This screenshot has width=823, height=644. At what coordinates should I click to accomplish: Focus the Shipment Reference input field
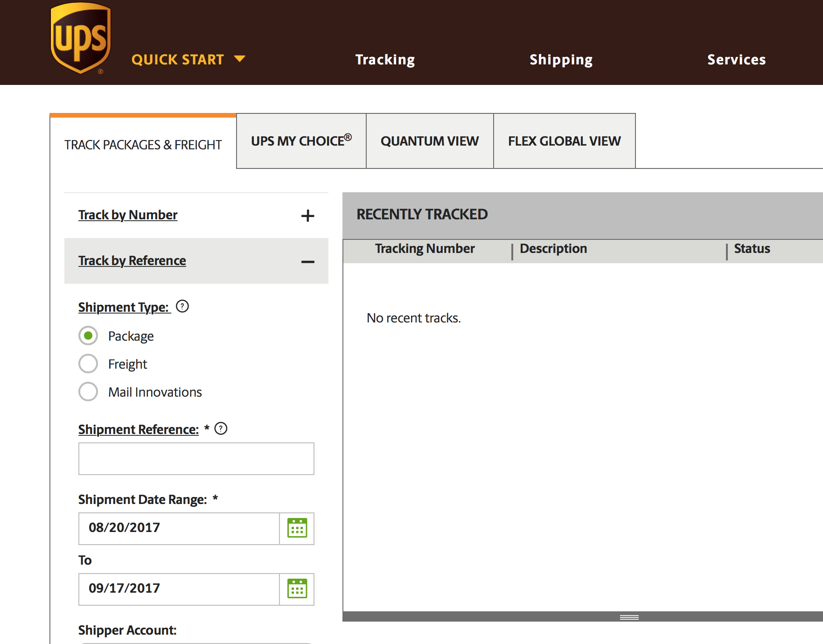(196, 459)
